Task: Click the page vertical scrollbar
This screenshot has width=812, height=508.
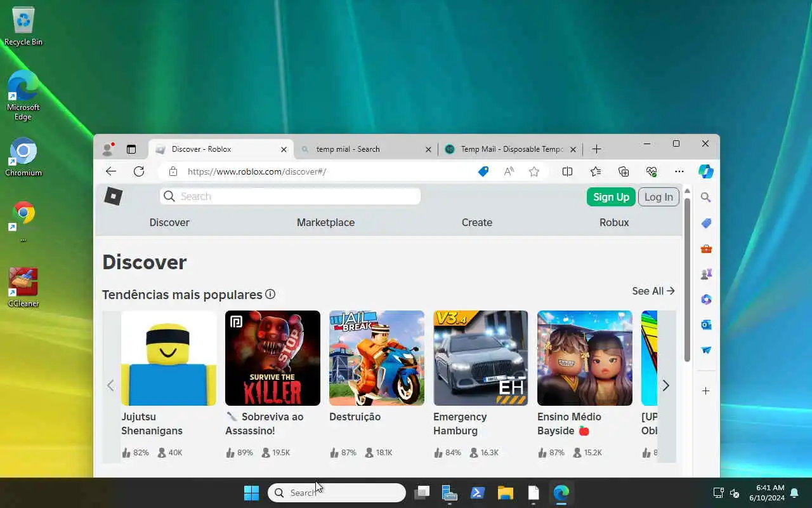Action: 687,280
